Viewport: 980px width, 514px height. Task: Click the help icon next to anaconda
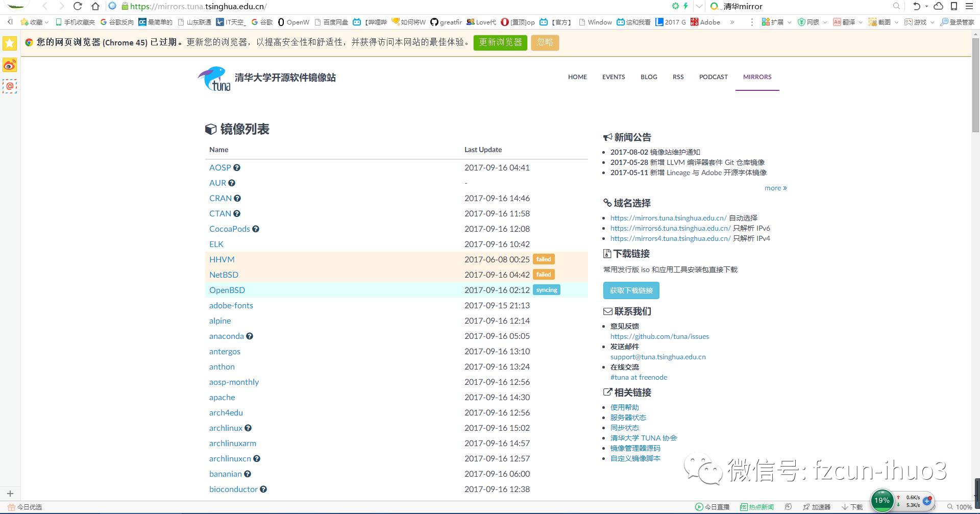[250, 336]
